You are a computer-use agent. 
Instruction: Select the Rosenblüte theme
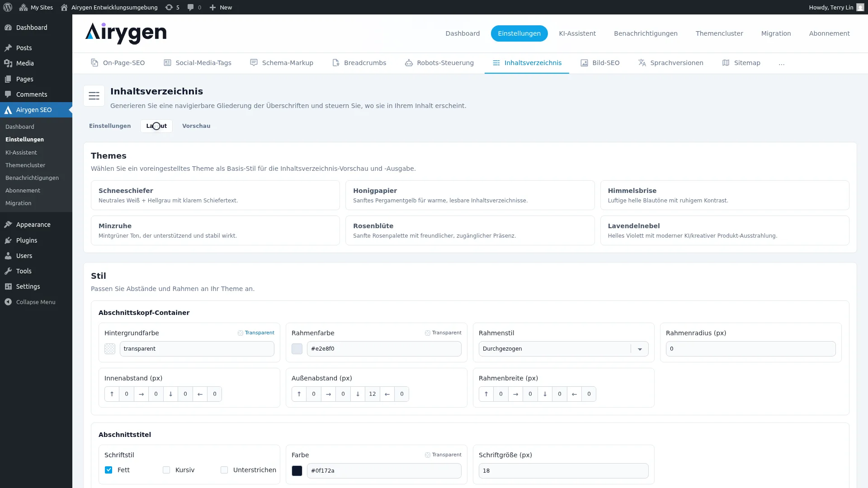470,230
